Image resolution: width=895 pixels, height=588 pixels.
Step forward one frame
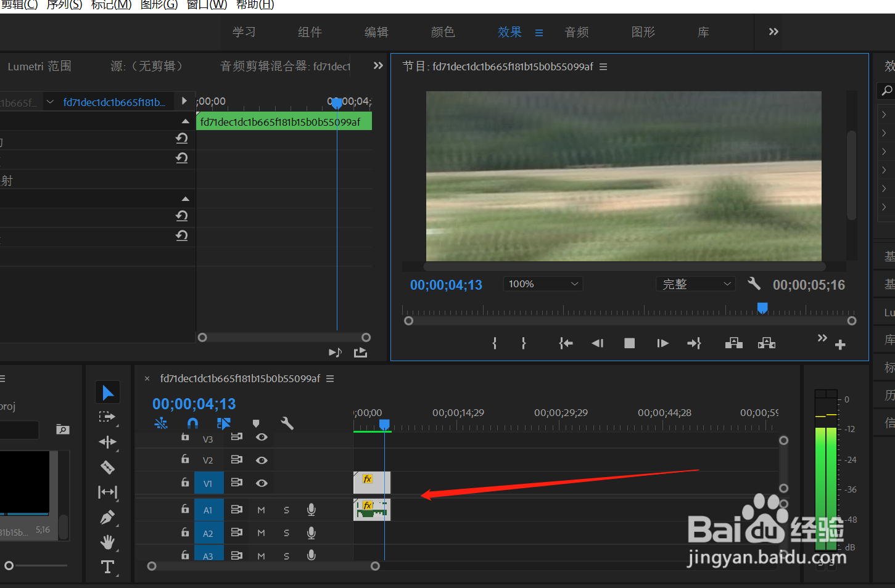point(662,343)
